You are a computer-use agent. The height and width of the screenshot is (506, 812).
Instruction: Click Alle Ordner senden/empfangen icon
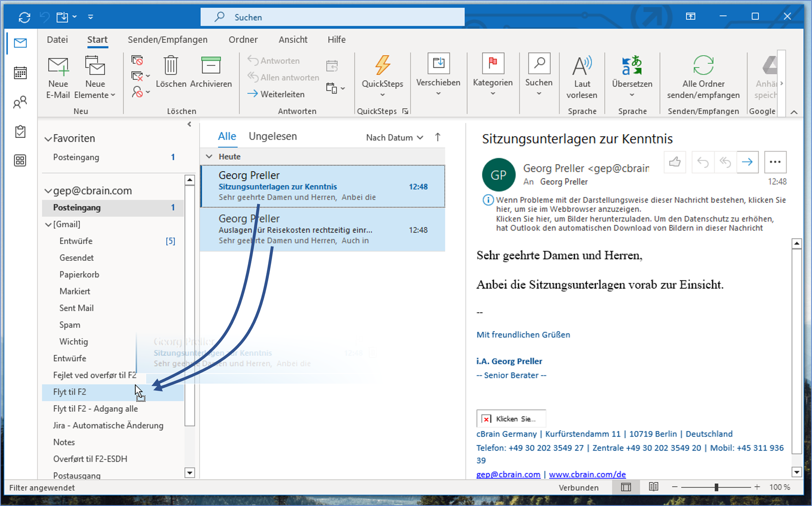click(703, 65)
